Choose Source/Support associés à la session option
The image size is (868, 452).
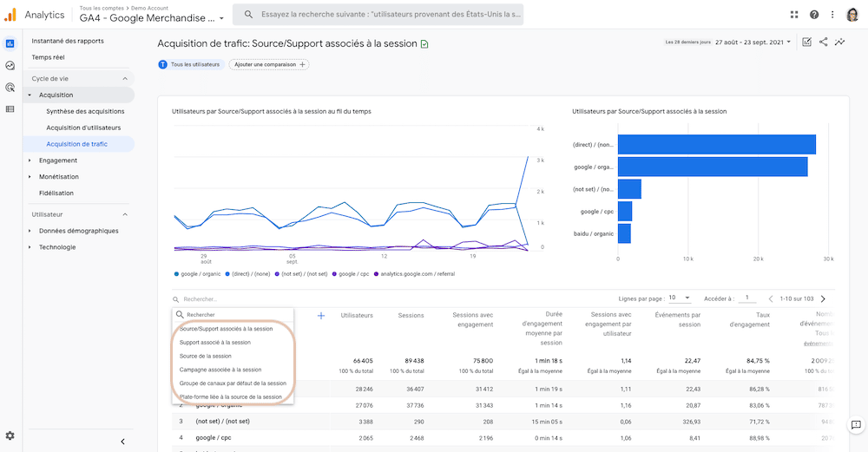pyautogui.click(x=226, y=329)
